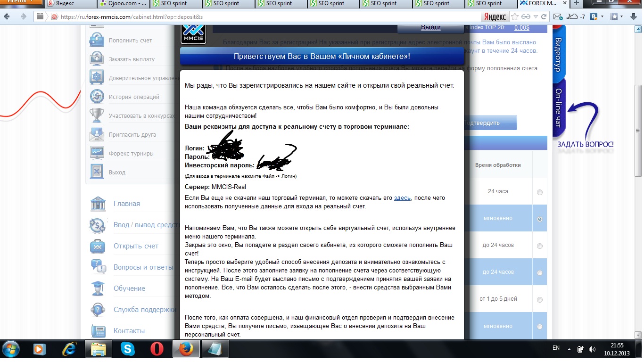Screen dimensions: 644x362
Task: Select radio for от 1 до 5 дней row
Action: click(540, 299)
